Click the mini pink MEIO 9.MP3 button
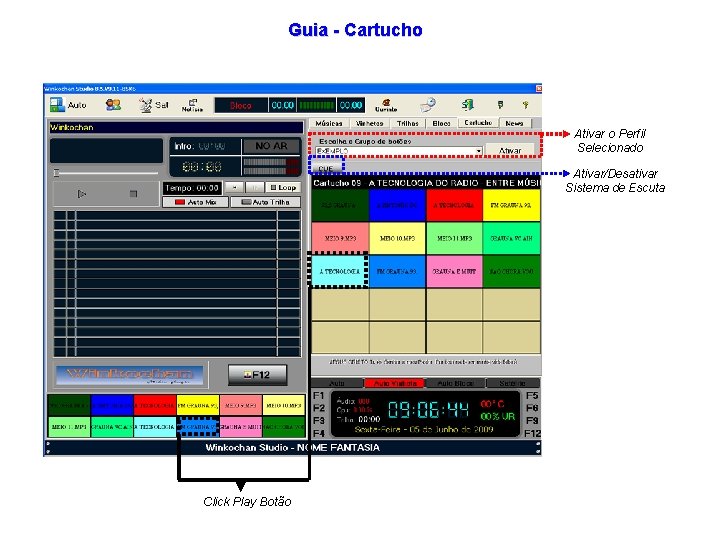This screenshot has height=540, width=720. 241,405
